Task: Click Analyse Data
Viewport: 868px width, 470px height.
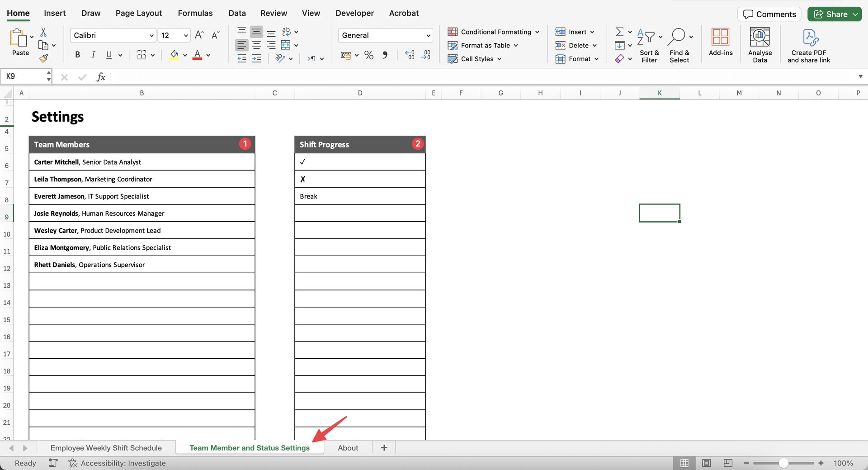Action: [760, 45]
